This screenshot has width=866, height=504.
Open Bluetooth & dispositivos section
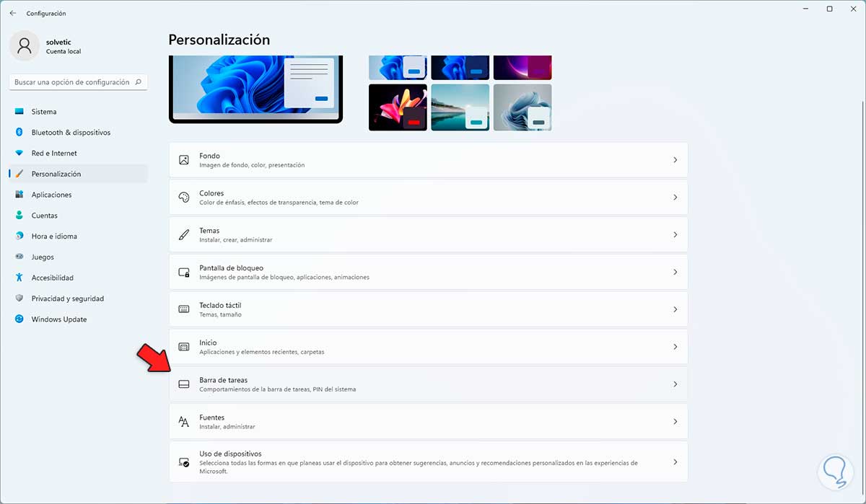click(x=78, y=133)
